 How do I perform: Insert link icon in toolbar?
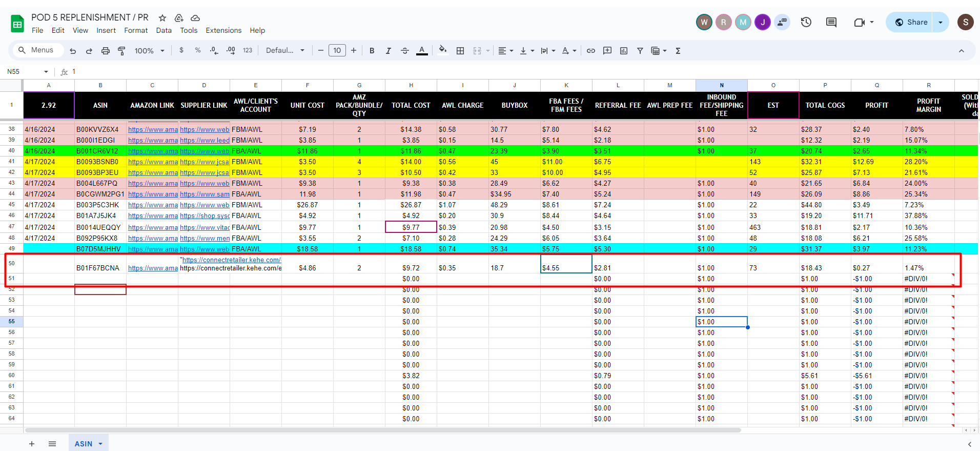pyautogui.click(x=591, y=51)
